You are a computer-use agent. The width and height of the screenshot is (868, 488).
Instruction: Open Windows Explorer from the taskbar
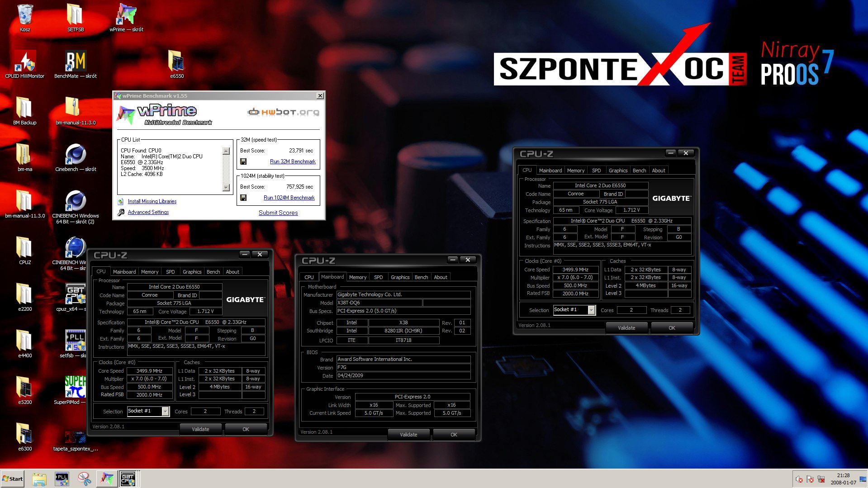(x=39, y=479)
